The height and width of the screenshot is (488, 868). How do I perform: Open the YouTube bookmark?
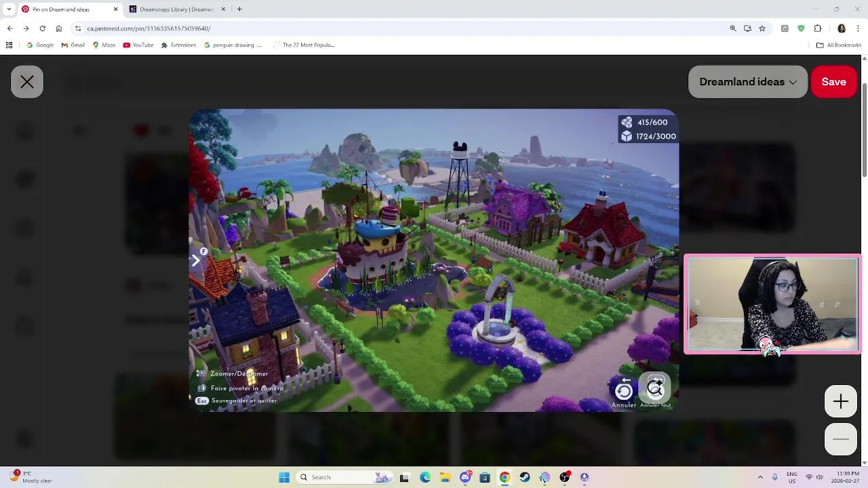coord(138,45)
